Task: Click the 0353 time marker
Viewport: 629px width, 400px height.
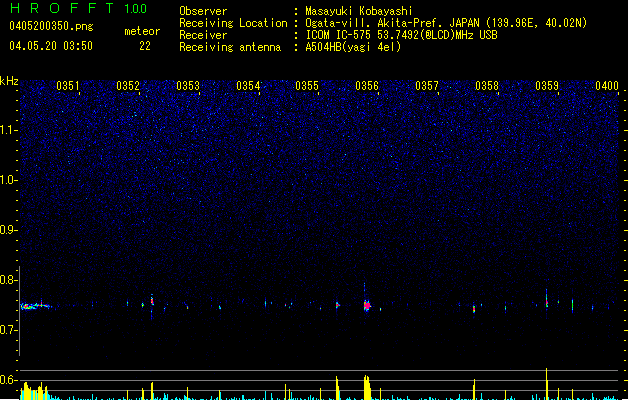Action: coord(188,86)
